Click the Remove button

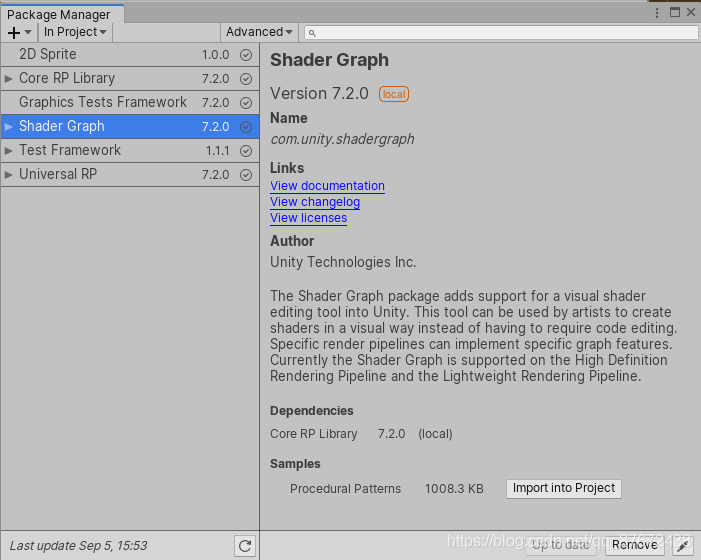[x=635, y=545]
